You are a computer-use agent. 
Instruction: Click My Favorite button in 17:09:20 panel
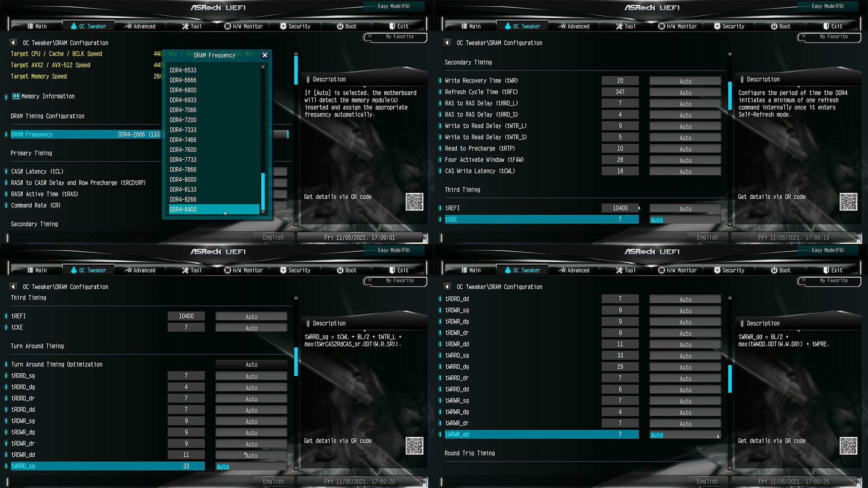399,281
